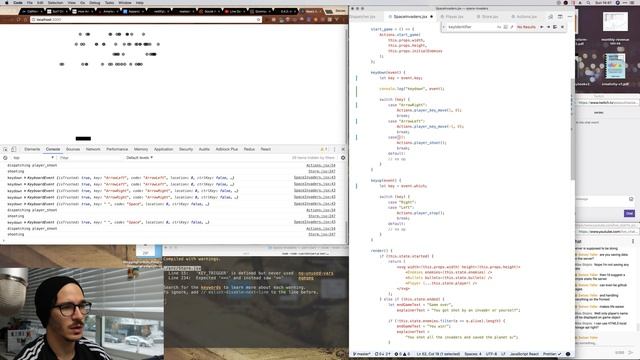The width and height of the screenshot is (640, 360).
Task: Open the Debug menu
Action: pos(95,2)
